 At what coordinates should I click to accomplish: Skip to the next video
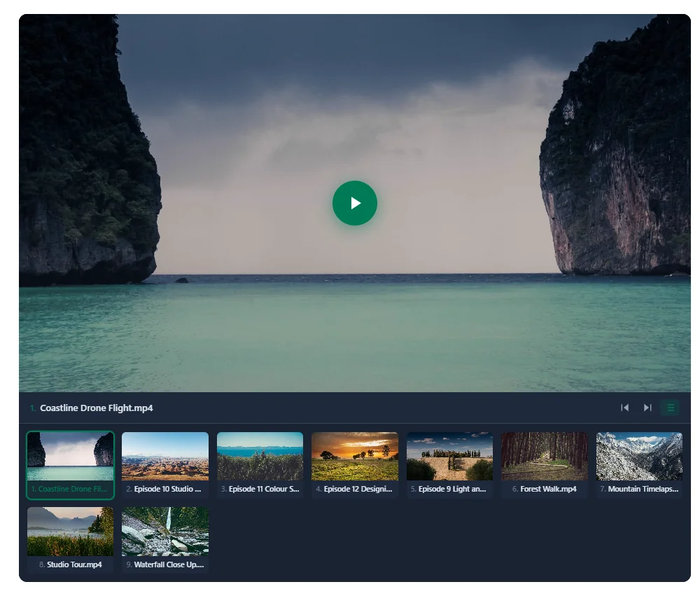point(647,408)
